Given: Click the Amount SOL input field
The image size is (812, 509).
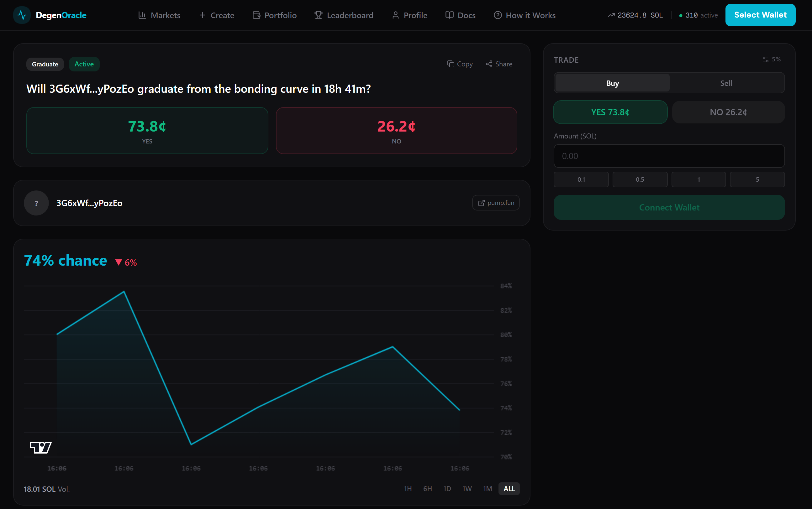Looking at the screenshot, I should point(669,156).
